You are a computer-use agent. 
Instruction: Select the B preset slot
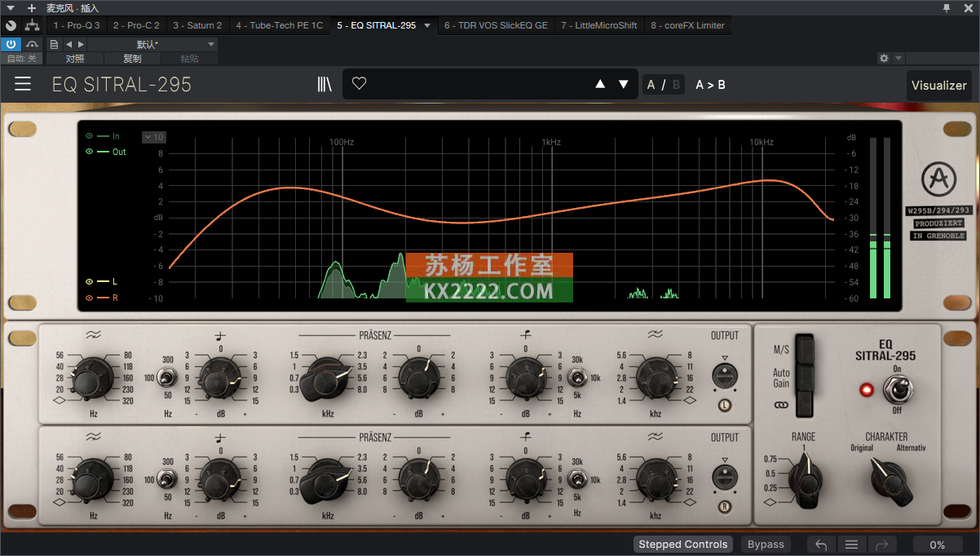tap(676, 85)
